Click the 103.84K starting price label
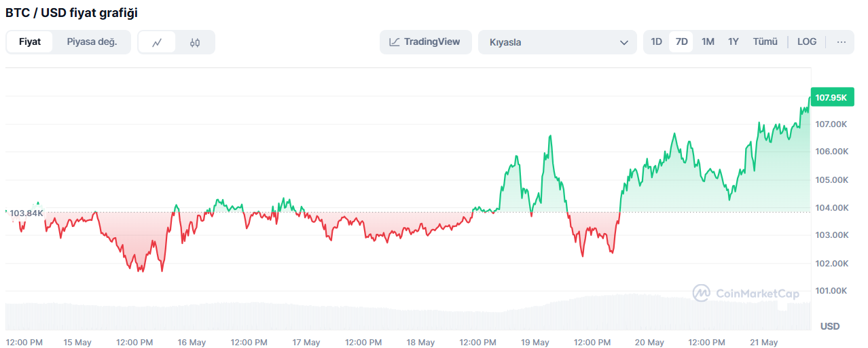The height and width of the screenshot is (348, 868). (x=26, y=213)
